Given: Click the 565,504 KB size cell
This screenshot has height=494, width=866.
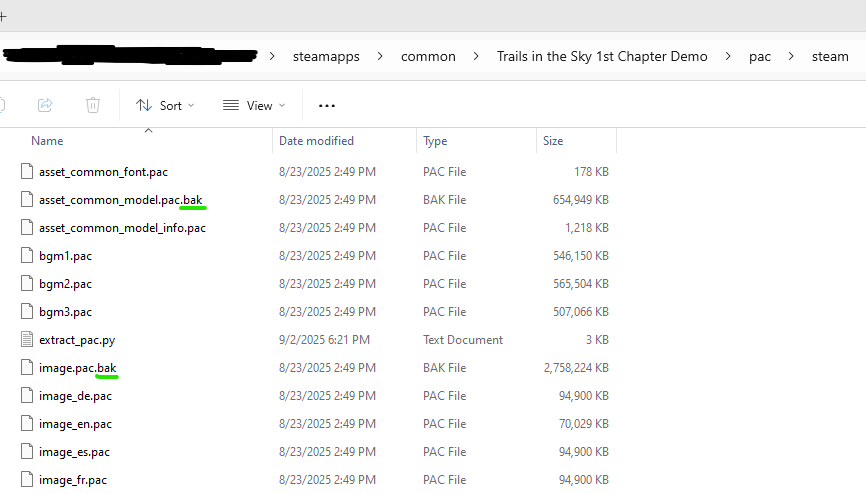Looking at the screenshot, I should [581, 284].
